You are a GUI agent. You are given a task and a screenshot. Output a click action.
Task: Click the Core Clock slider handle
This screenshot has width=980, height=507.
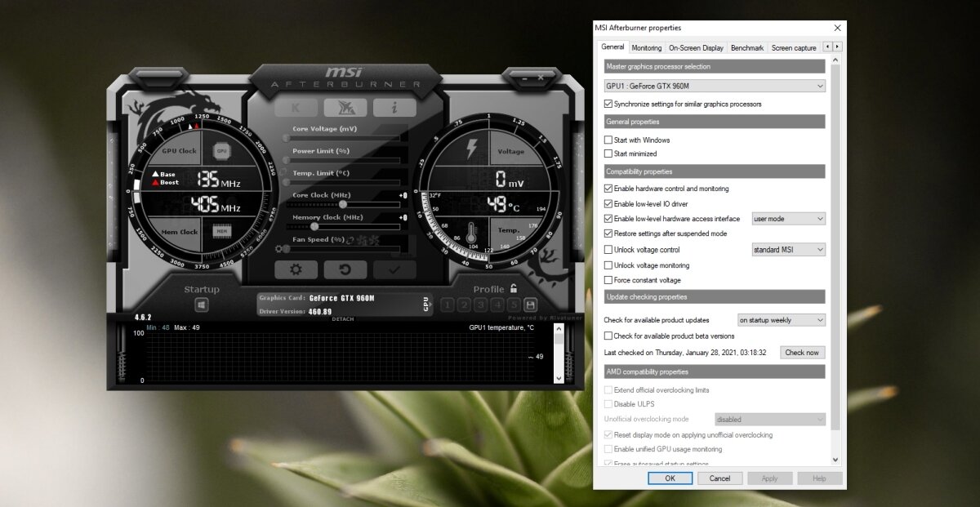[342, 204]
